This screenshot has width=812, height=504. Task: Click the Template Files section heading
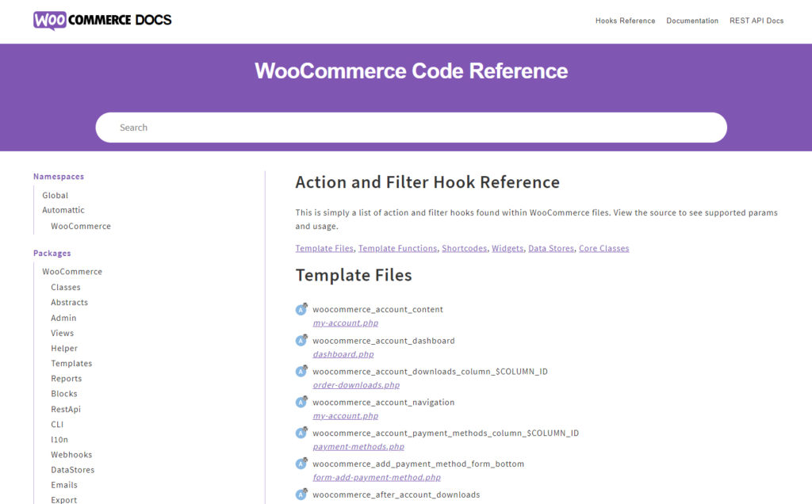coord(354,275)
